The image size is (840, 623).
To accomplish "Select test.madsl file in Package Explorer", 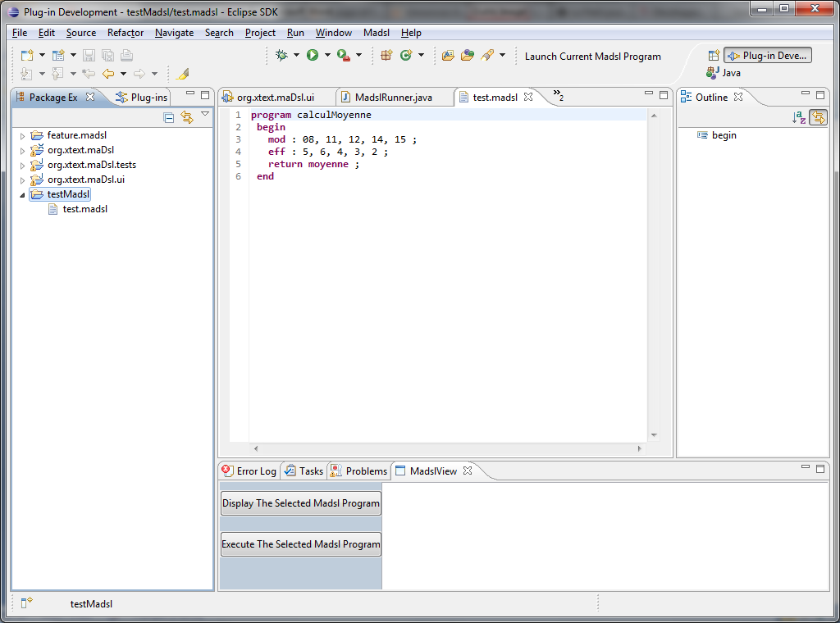I will coord(84,209).
